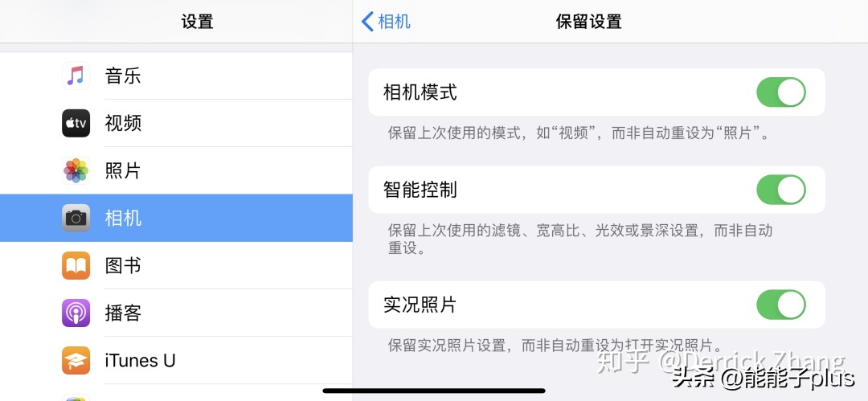
Task: Turn off the 相机模式 switch
Action: click(780, 92)
